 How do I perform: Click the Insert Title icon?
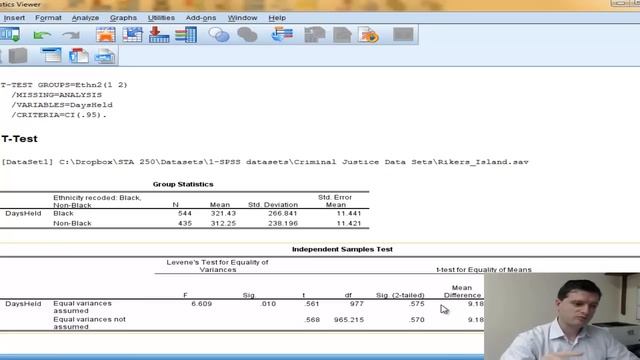click(x=79, y=56)
